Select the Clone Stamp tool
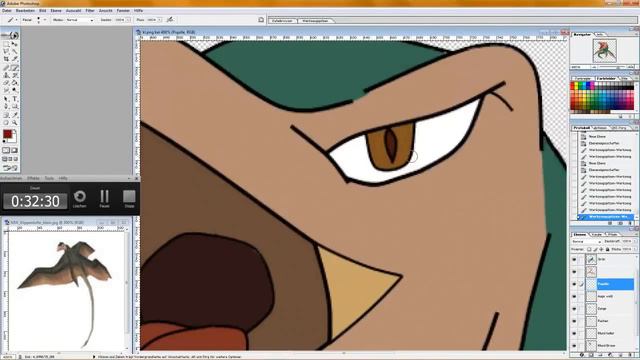 [6, 76]
